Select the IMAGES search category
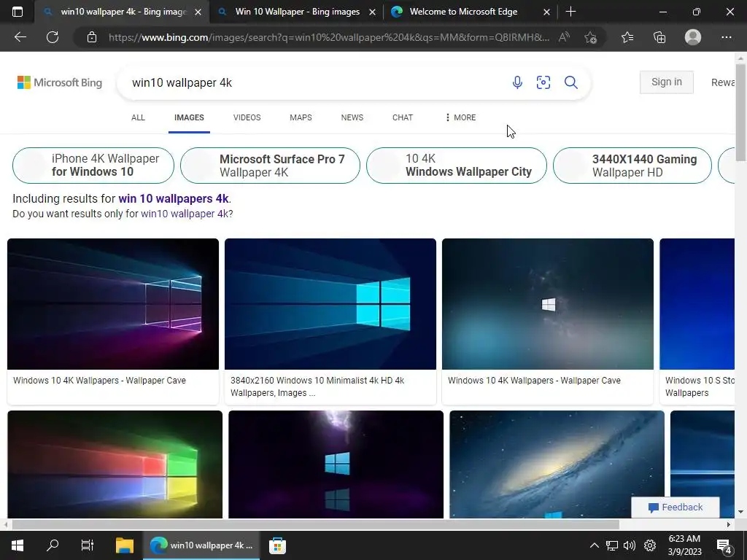 (189, 117)
